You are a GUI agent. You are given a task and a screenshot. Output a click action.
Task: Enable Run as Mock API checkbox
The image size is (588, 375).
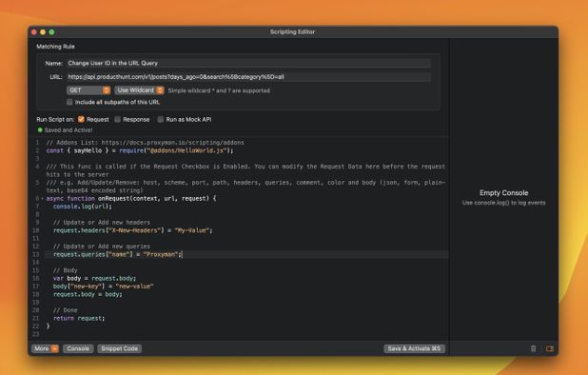point(161,119)
